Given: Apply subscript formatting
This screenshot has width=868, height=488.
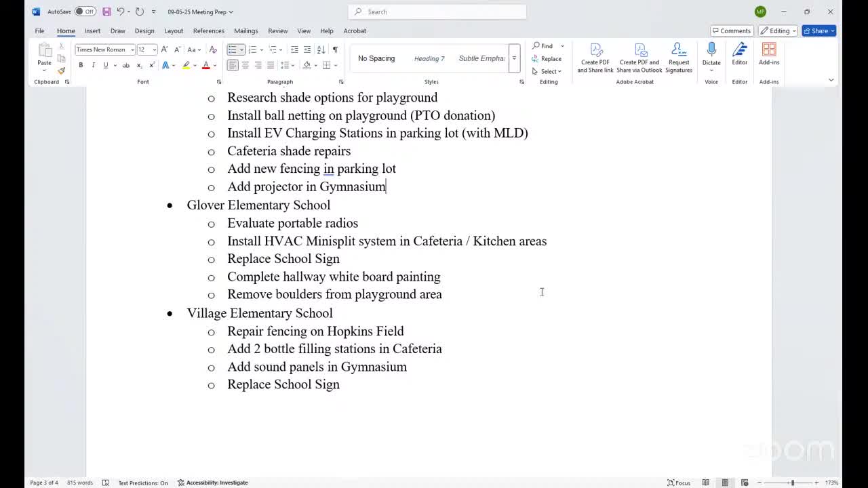Looking at the screenshot, I should click(139, 65).
